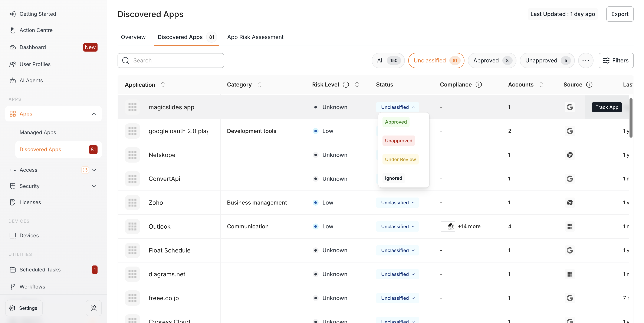Show the Compliance info tooltip

[479, 85]
